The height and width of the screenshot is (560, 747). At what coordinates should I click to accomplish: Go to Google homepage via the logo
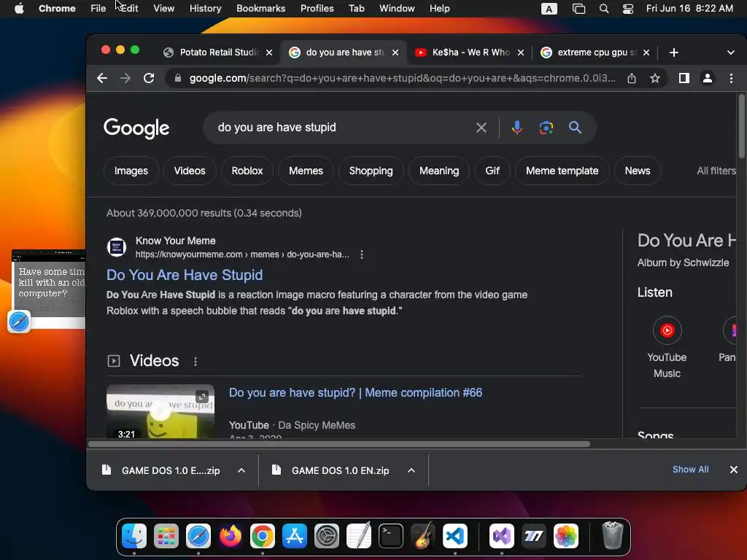136,128
